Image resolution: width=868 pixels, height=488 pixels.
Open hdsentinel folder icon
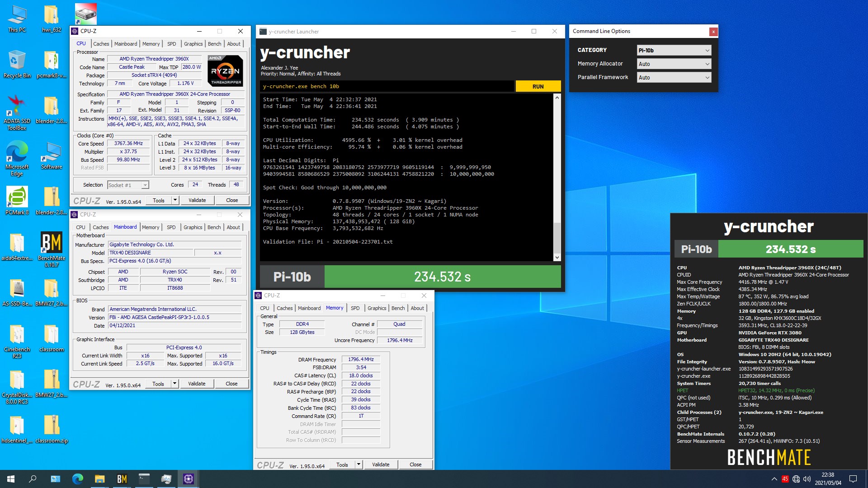pos(17,429)
